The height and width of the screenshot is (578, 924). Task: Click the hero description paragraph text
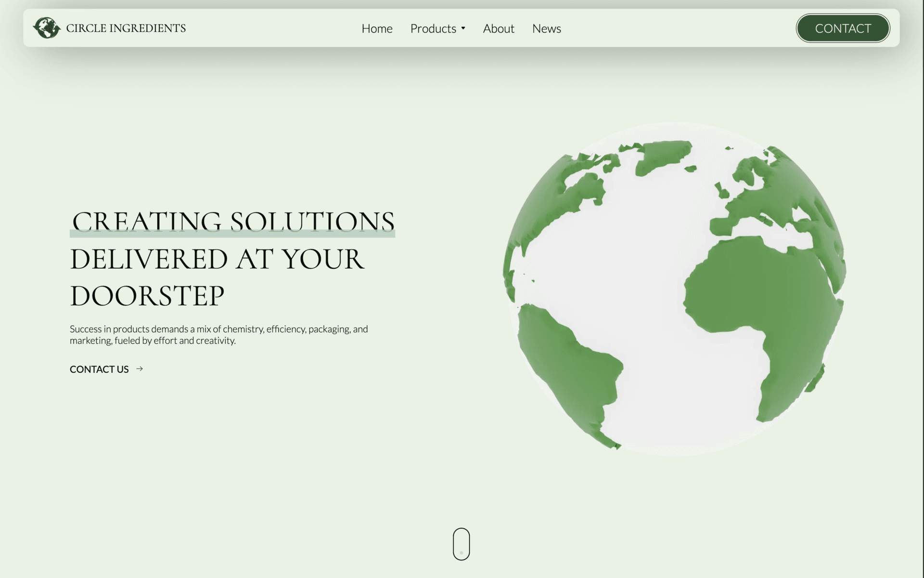point(219,336)
